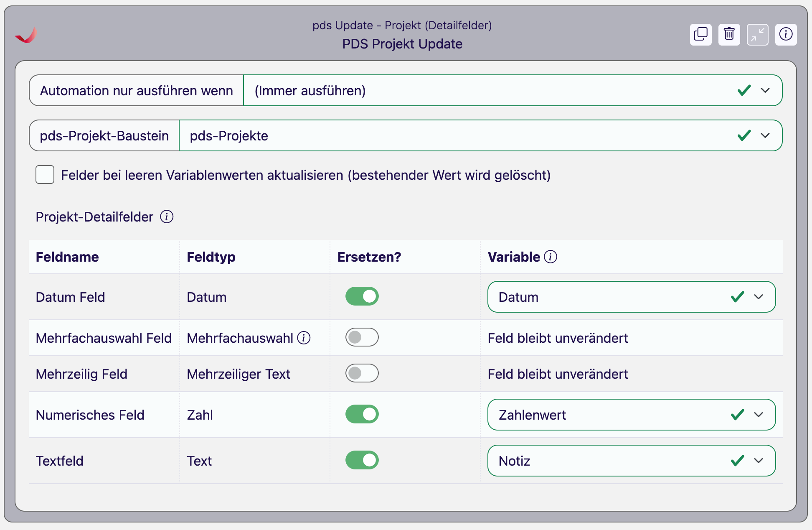812x530 pixels.
Task: Switch off Numerisches Feld replace toggle
Action: click(x=362, y=414)
